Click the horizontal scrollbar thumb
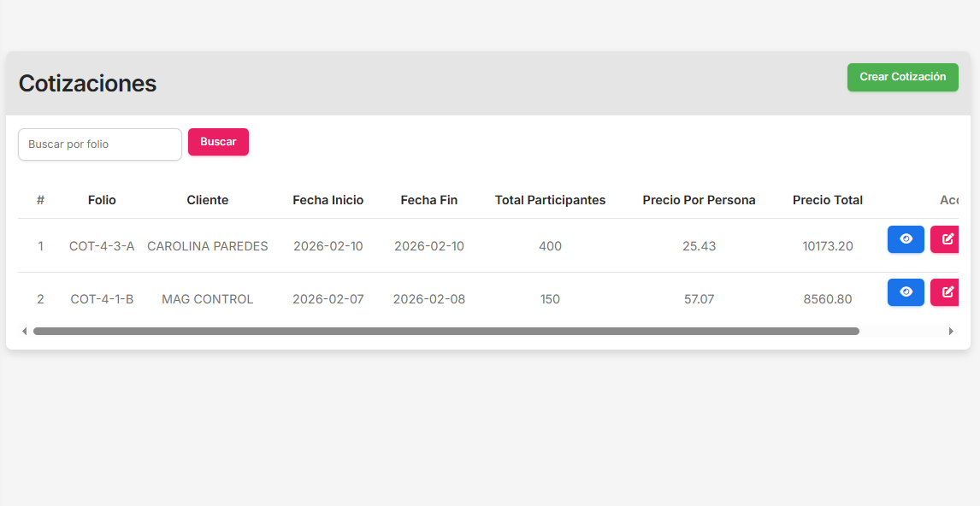 click(446, 331)
